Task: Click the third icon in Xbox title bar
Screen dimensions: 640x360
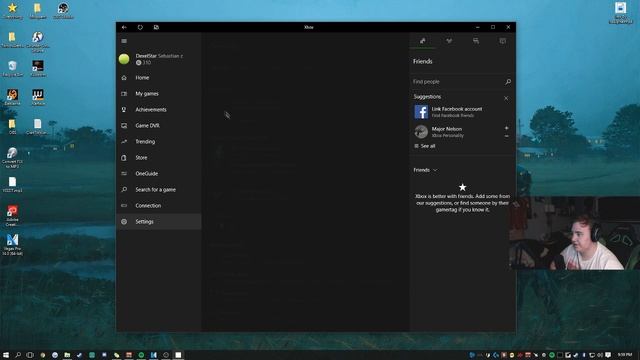Action: [x=156, y=27]
